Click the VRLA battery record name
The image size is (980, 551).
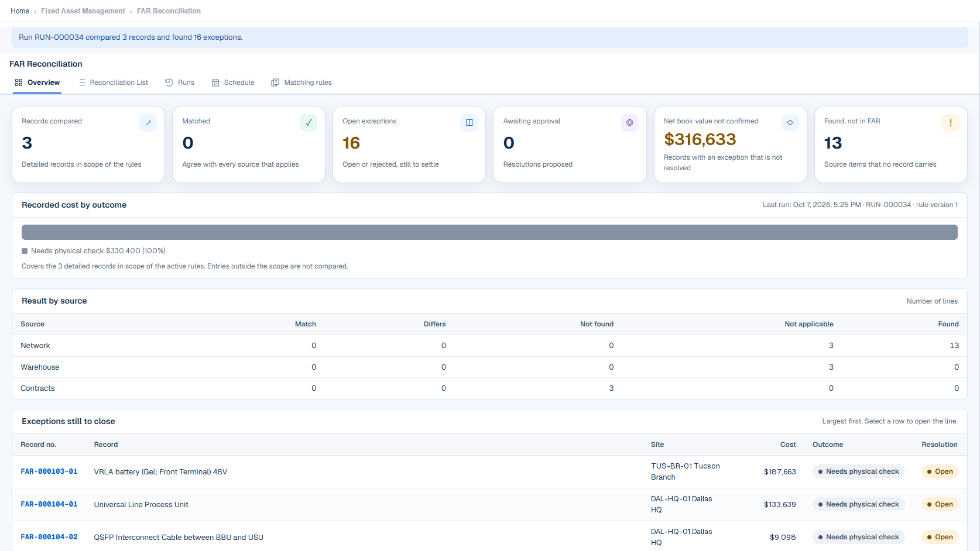tap(160, 472)
